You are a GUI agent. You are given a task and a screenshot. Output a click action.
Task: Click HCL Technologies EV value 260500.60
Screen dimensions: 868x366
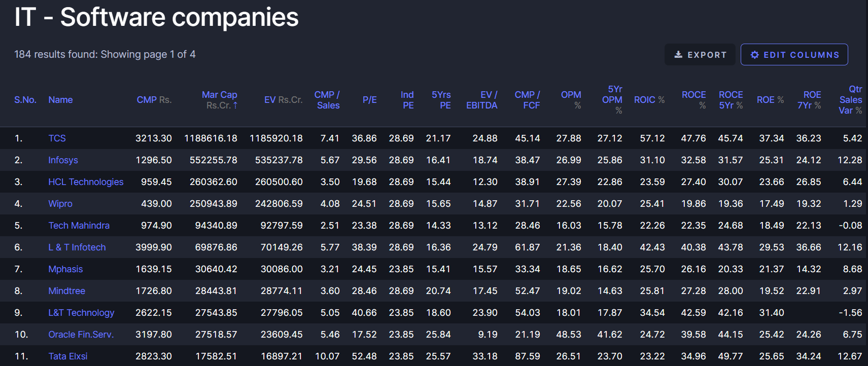[279, 182]
